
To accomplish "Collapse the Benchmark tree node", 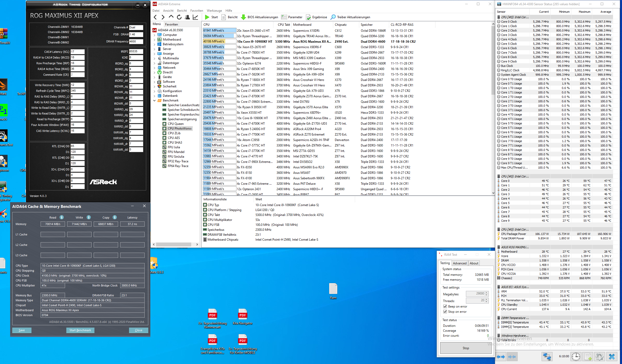I will [155, 100].
